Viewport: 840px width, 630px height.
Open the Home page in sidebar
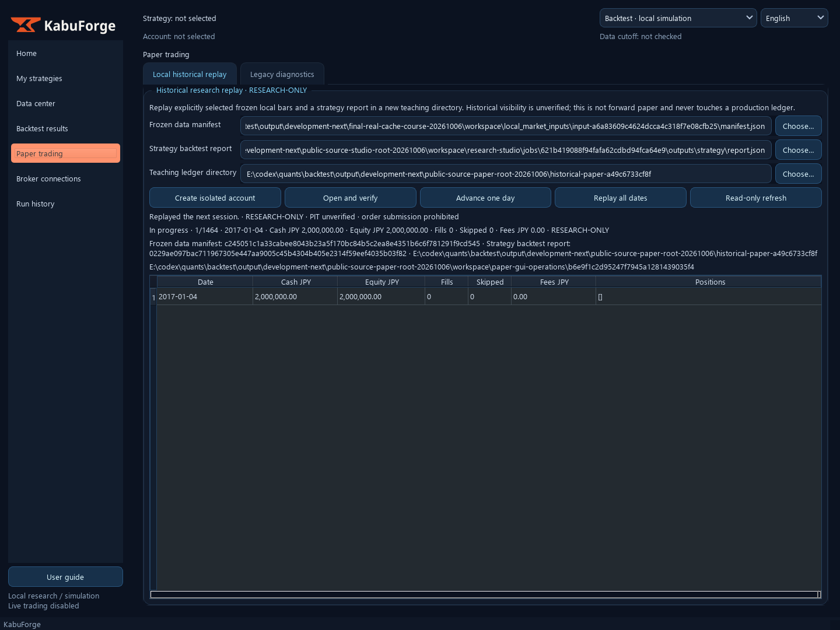point(65,53)
